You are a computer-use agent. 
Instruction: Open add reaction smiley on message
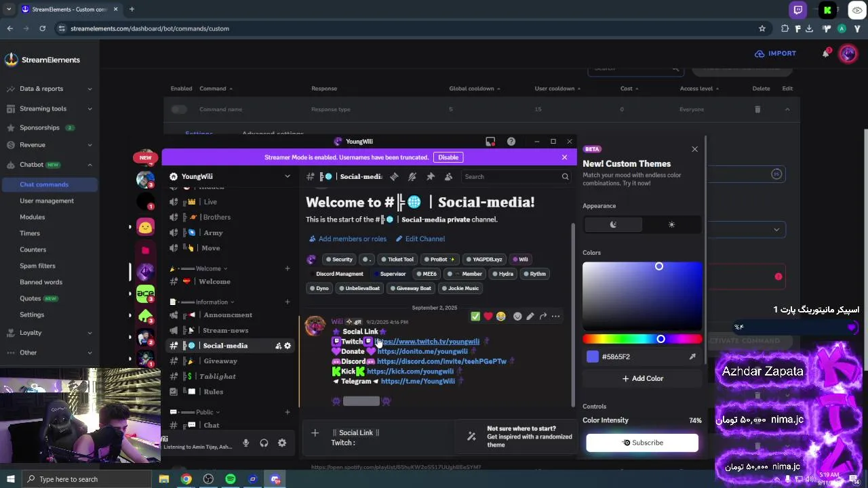(x=517, y=316)
